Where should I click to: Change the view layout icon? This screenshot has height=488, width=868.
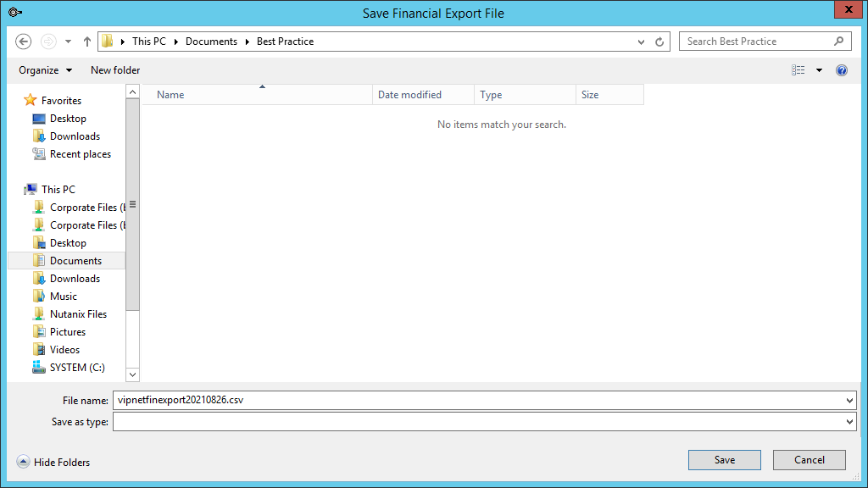[798, 70]
